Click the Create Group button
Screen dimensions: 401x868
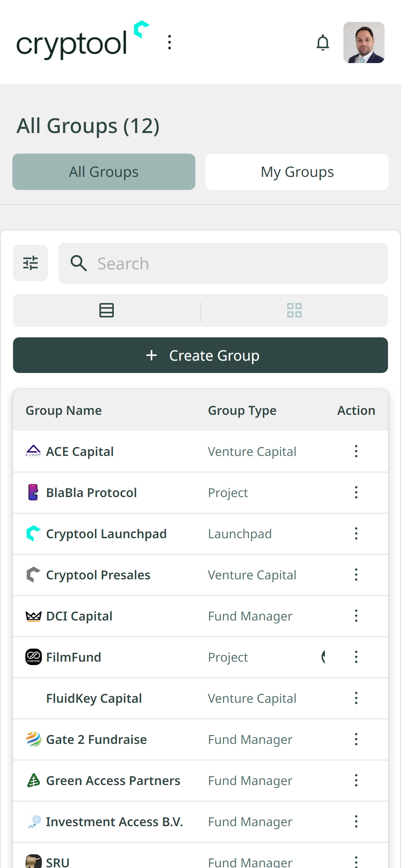[x=200, y=355]
